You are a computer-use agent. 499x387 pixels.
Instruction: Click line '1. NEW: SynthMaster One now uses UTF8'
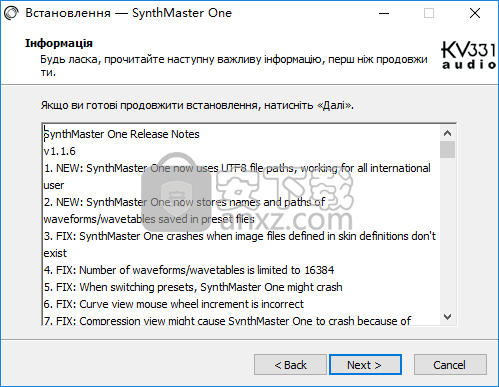[x=237, y=168]
